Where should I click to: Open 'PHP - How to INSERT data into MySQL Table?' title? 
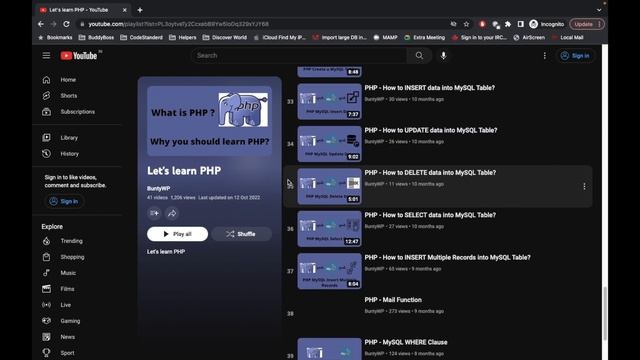429,88
